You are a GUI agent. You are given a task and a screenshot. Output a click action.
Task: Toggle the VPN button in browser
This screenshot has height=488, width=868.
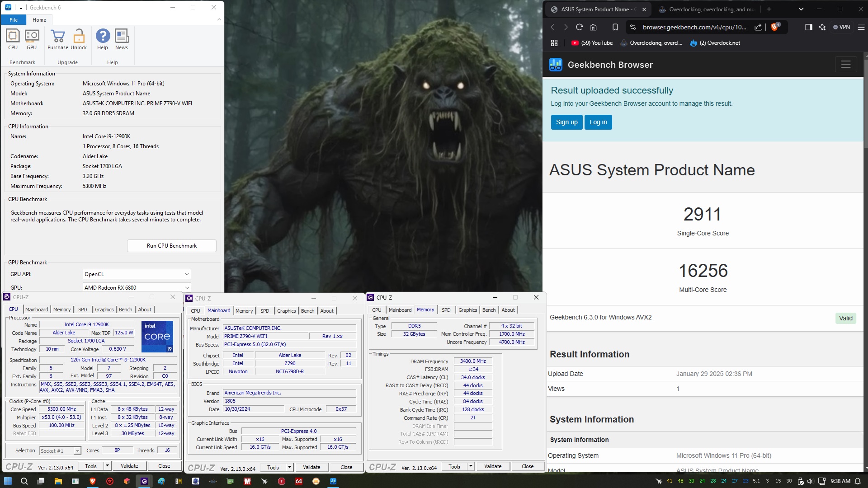point(842,27)
